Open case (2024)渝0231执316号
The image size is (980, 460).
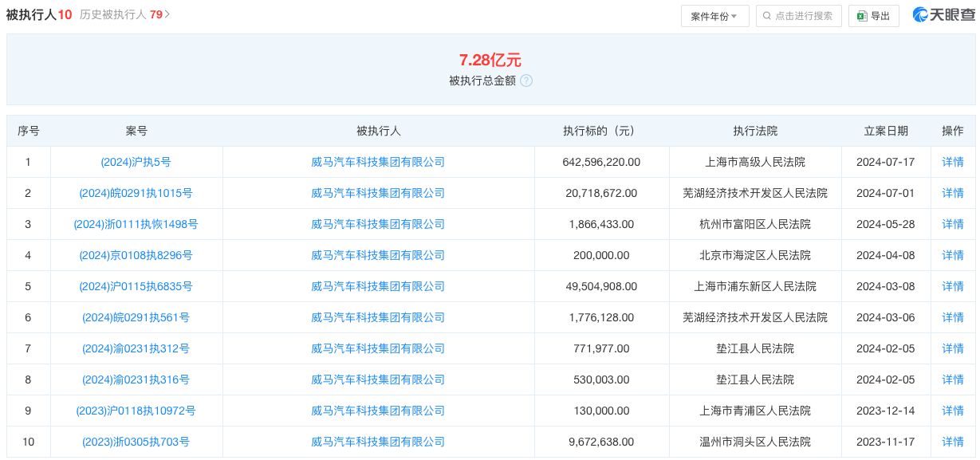[x=136, y=379]
